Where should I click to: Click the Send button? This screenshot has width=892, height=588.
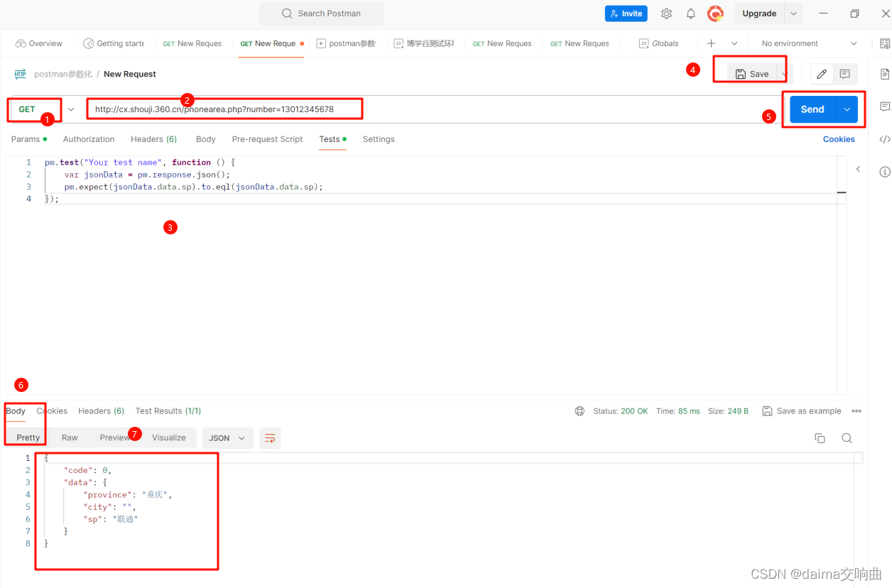(812, 109)
